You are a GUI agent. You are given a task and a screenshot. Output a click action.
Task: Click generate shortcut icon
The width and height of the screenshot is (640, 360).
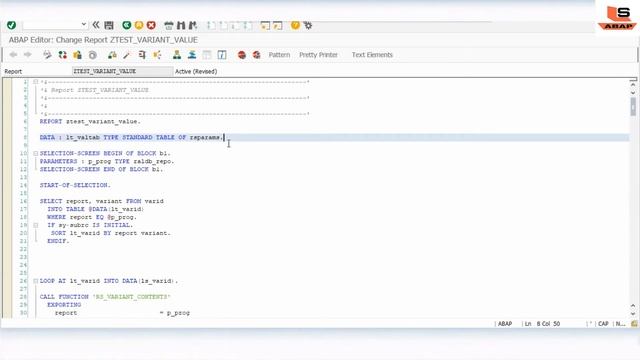pos(278,25)
